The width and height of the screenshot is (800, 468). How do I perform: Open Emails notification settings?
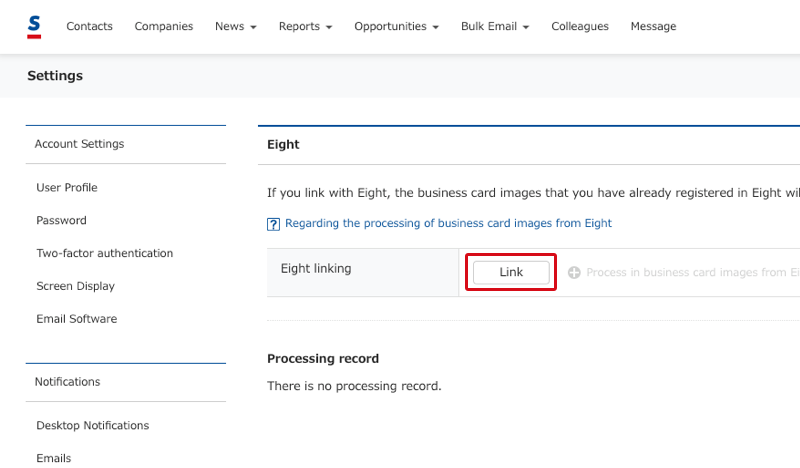click(x=54, y=458)
